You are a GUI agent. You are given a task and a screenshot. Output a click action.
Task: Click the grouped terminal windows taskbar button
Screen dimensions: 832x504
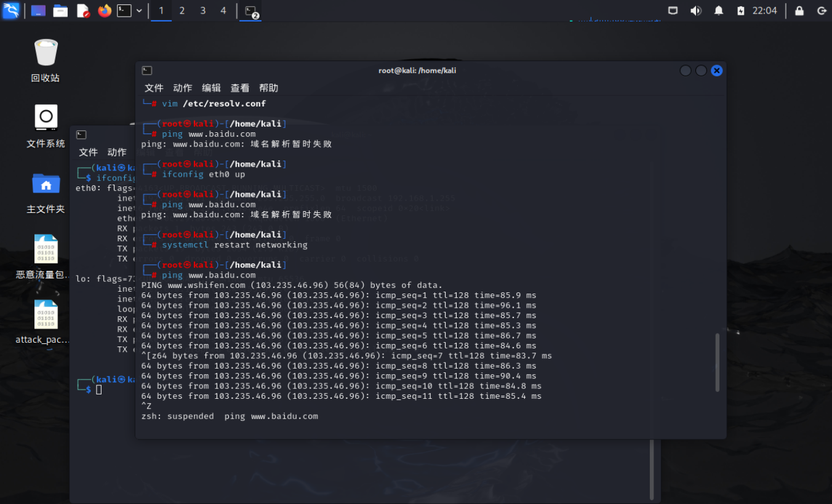(251, 10)
